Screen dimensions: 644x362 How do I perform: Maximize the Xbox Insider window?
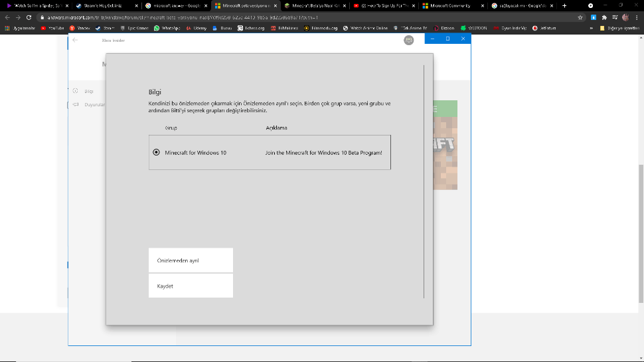coord(447,39)
